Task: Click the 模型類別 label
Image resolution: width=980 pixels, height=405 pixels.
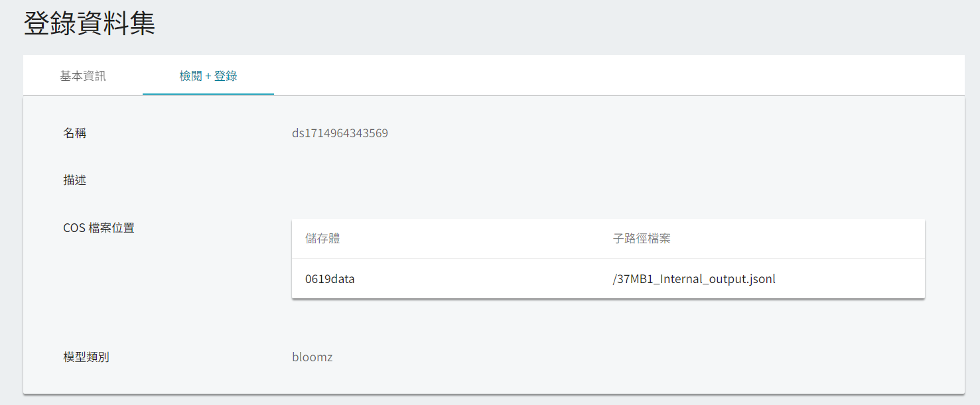Action: (86, 357)
